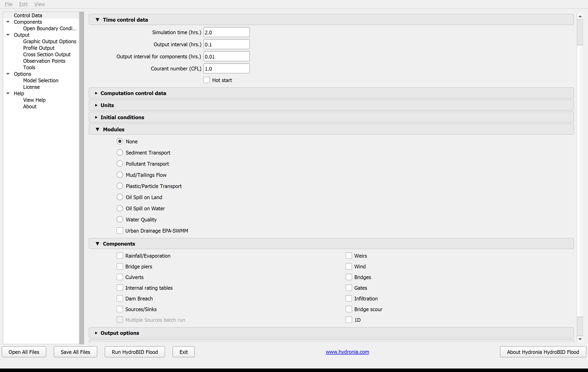Image resolution: width=588 pixels, height=372 pixels.
Task: Collapse the Modules section
Action: (x=331, y=129)
